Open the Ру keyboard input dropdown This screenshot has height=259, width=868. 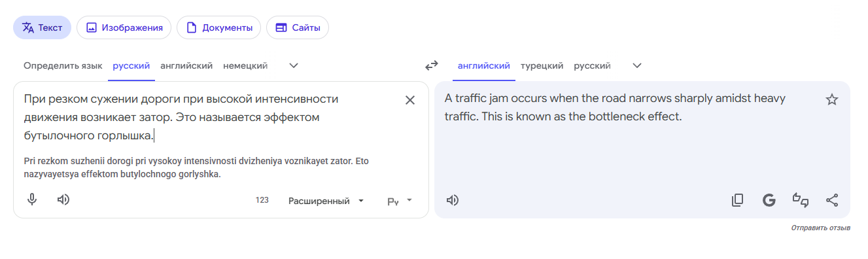tap(400, 201)
